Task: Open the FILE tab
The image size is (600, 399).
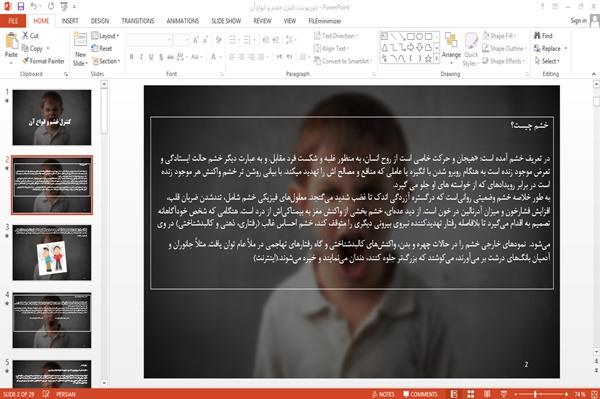Action: pyautogui.click(x=13, y=21)
